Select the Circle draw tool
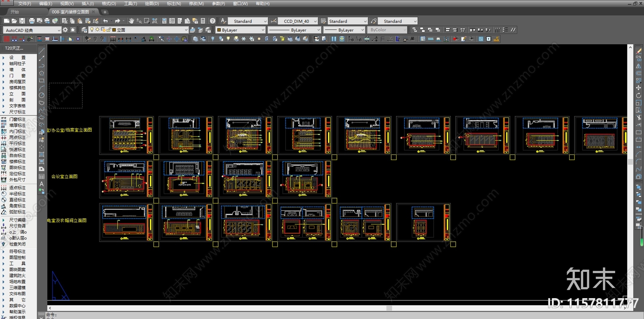This screenshot has height=319, width=644. point(41,95)
